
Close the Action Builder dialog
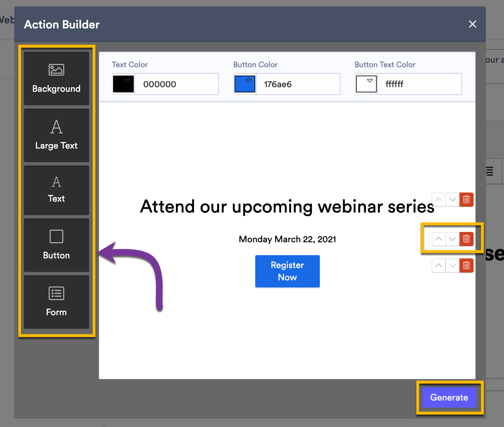click(x=472, y=24)
